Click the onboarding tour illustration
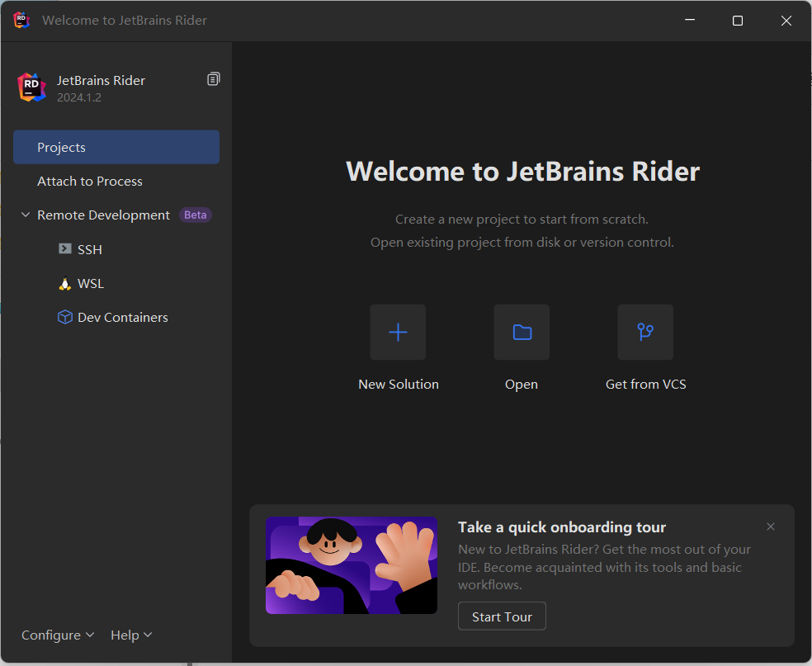The image size is (812, 666). (352, 565)
